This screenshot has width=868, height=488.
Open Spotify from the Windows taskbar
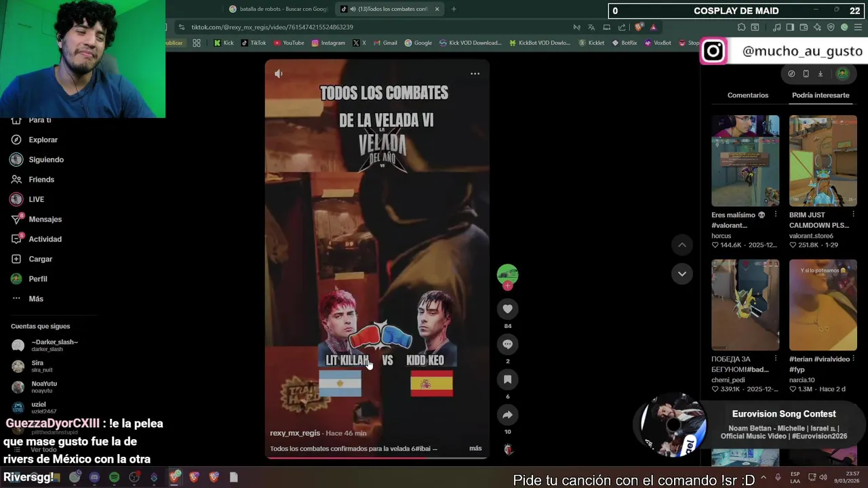tap(114, 477)
